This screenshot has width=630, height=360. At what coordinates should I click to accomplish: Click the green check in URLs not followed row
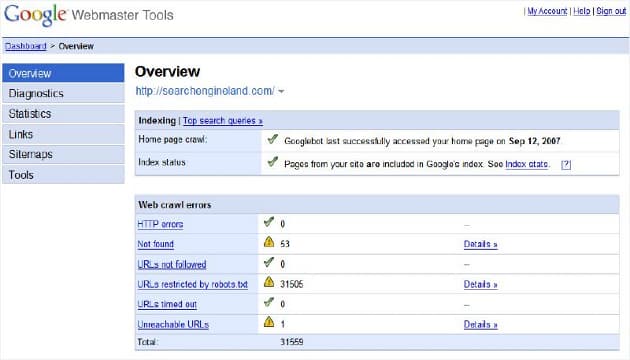(269, 262)
